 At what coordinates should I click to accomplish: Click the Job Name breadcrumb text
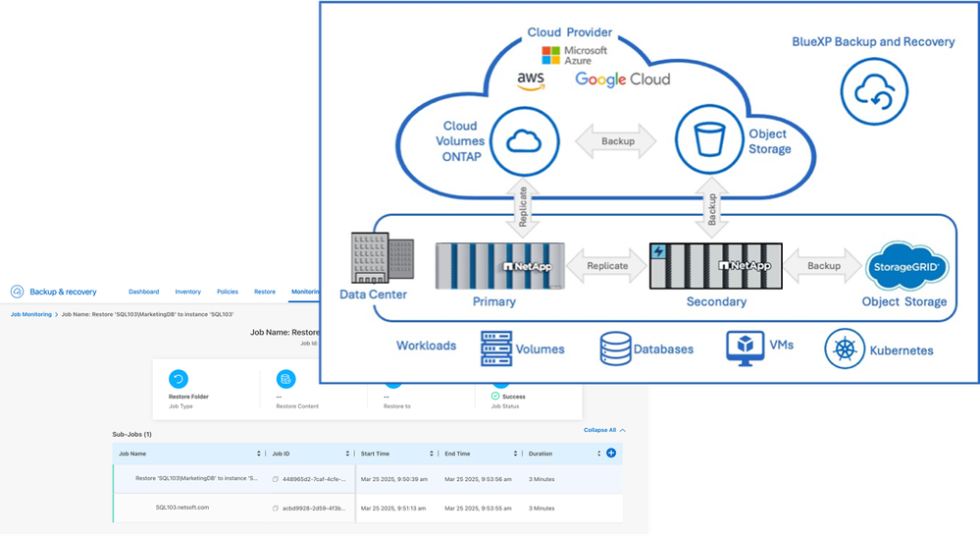[x=147, y=314]
